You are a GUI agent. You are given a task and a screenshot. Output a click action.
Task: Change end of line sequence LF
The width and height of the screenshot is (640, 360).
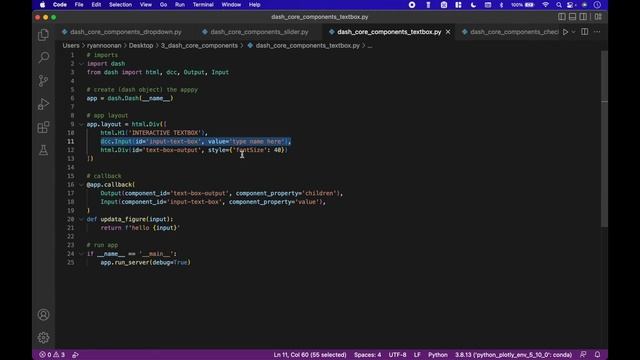417,355
